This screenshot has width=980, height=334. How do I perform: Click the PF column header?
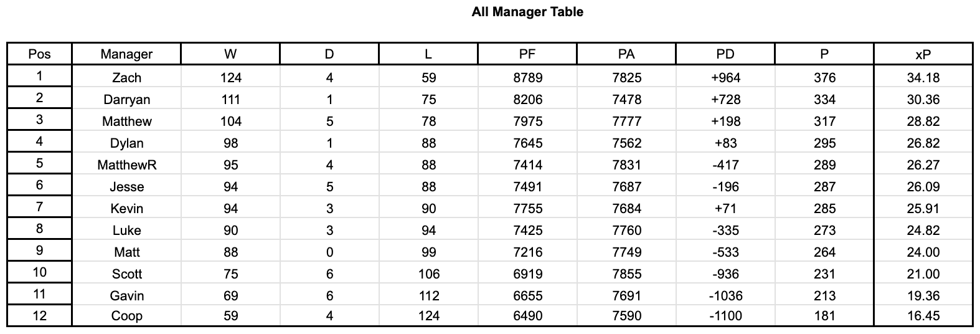coord(527,54)
